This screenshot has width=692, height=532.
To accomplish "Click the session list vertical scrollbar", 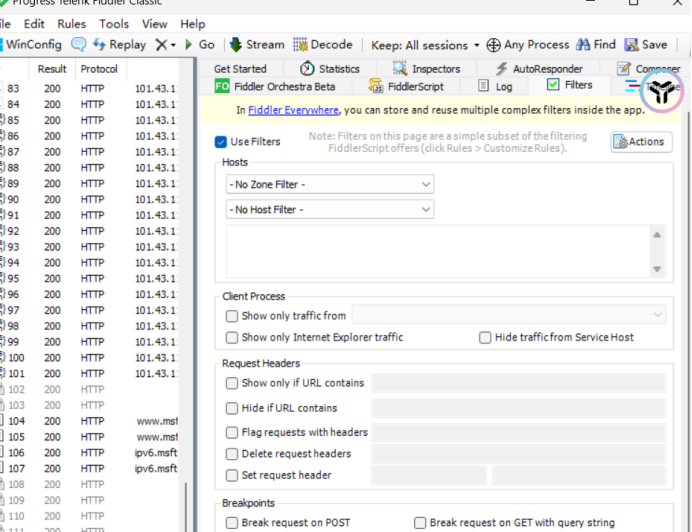I will (x=186, y=507).
